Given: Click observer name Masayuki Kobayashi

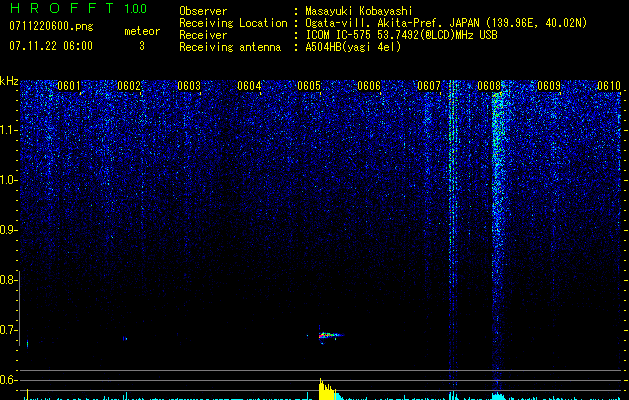Looking at the screenshot, I should 359,12.
